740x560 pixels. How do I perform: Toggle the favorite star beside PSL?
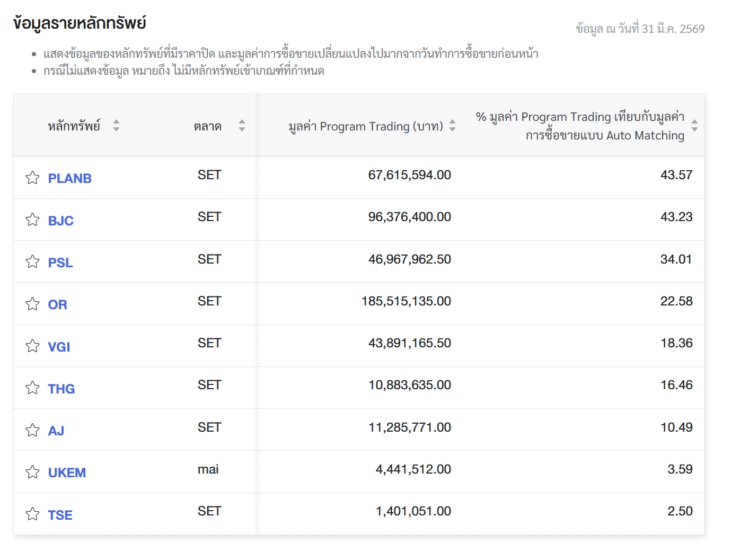[32, 261]
